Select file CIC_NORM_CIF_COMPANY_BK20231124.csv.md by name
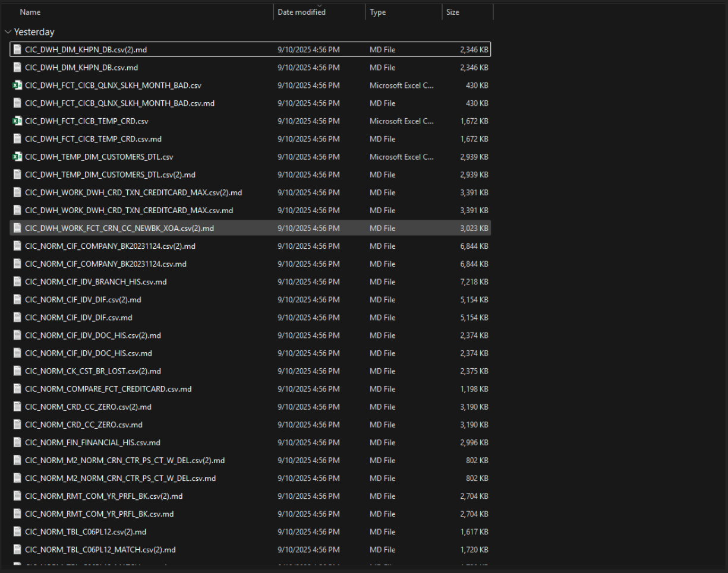Screen dimensions: 728x573 [x=106, y=264]
